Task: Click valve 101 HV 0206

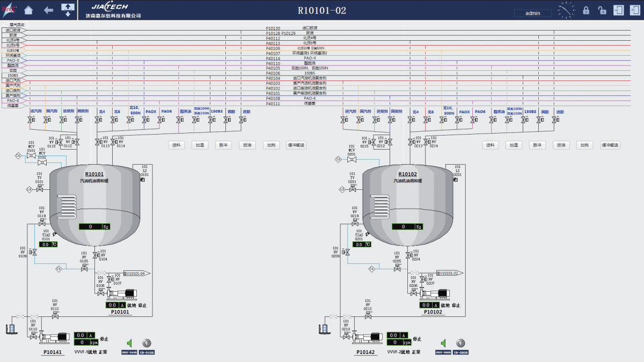Action: [x=414, y=293]
